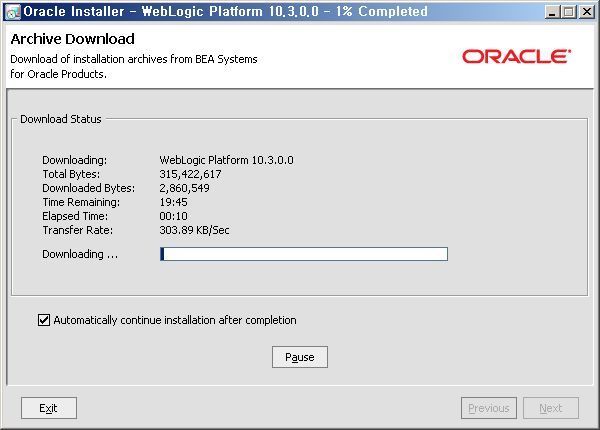Click the 'Downloading ...' progress label
The height and width of the screenshot is (430, 600).
tap(80, 254)
